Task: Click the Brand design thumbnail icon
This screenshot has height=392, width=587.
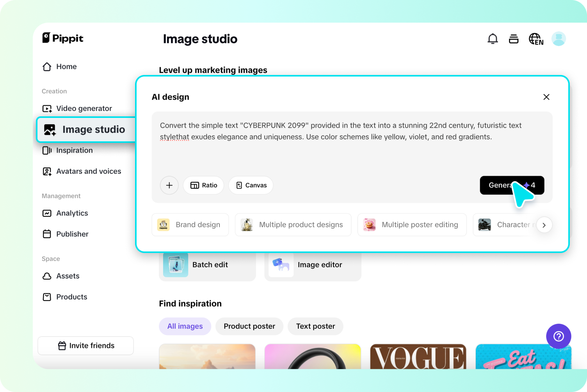Action: point(163,225)
